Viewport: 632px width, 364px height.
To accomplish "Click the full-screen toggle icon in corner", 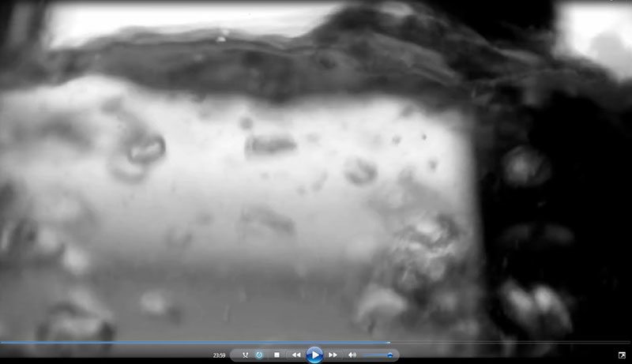I will [622, 355].
